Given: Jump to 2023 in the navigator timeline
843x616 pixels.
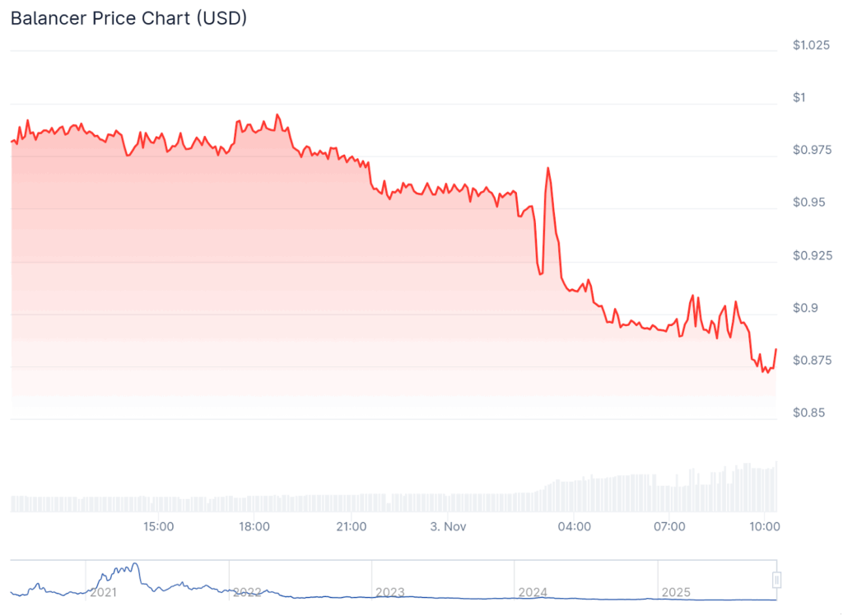Looking at the screenshot, I should click(x=389, y=592).
